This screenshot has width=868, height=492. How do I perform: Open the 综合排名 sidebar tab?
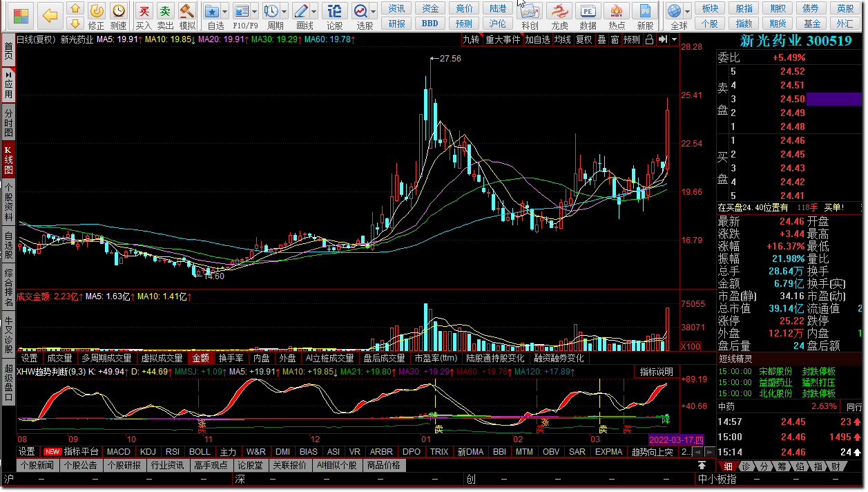pyautogui.click(x=8, y=288)
